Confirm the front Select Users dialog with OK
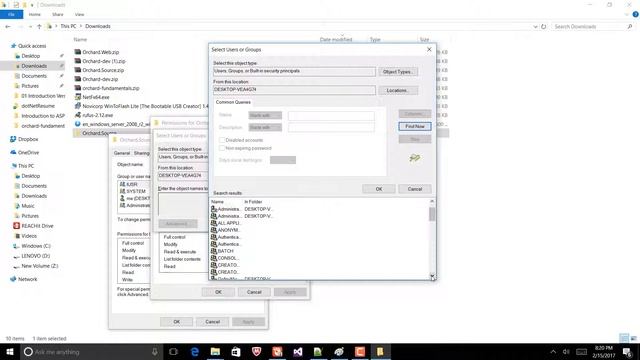Viewport: 640px width, 360px height. (379, 189)
